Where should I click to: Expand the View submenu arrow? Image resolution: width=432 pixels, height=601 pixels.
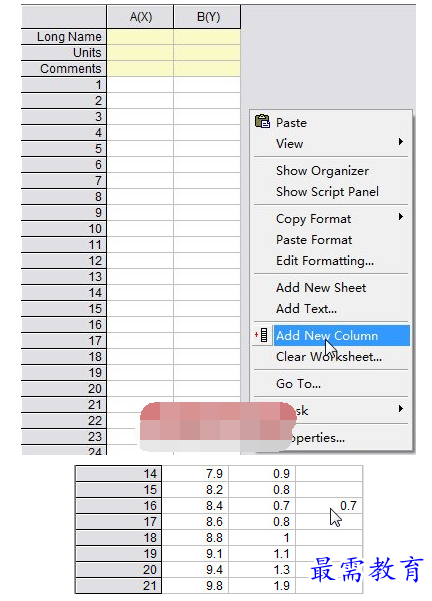401,142
